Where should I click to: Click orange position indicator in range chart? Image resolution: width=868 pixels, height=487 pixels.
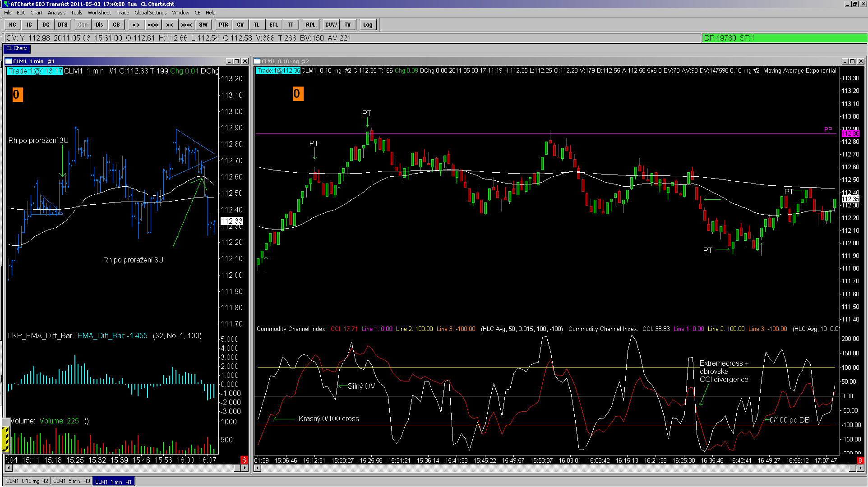pos(298,94)
